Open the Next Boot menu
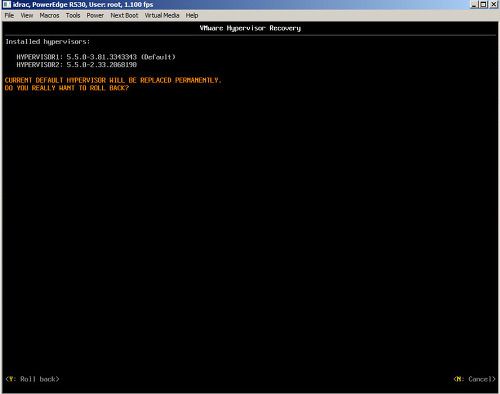500x394 pixels. point(124,15)
